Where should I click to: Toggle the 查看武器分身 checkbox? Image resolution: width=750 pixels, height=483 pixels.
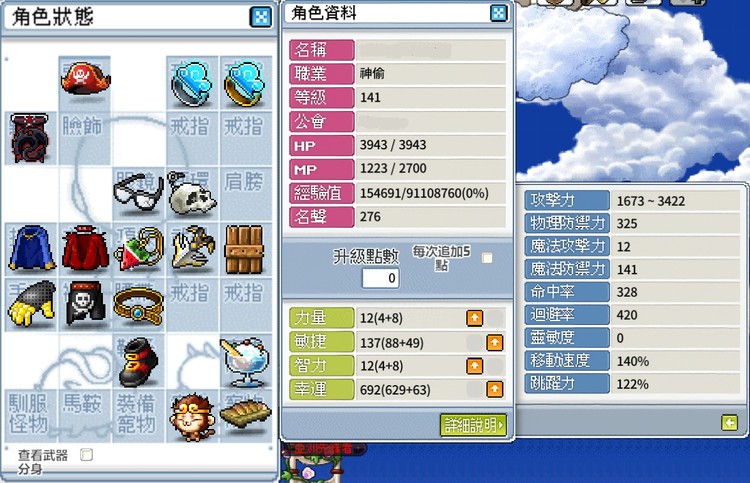tap(87, 455)
